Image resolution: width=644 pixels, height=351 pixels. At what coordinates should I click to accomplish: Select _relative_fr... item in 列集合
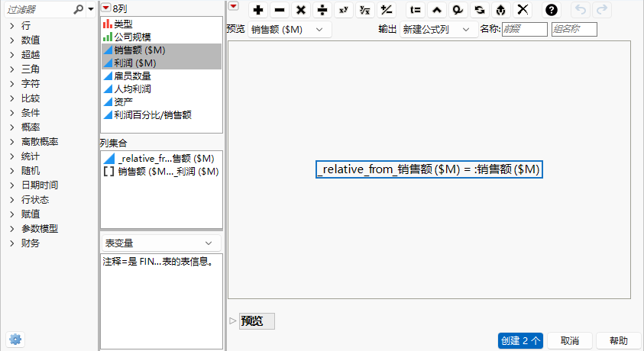click(x=161, y=158)
